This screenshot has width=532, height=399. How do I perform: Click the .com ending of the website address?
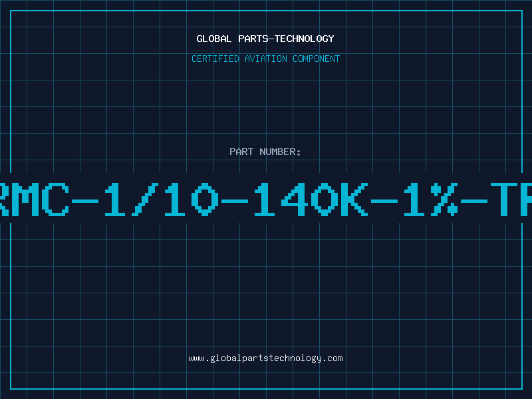pyautogui.click(x=332, y=358)
